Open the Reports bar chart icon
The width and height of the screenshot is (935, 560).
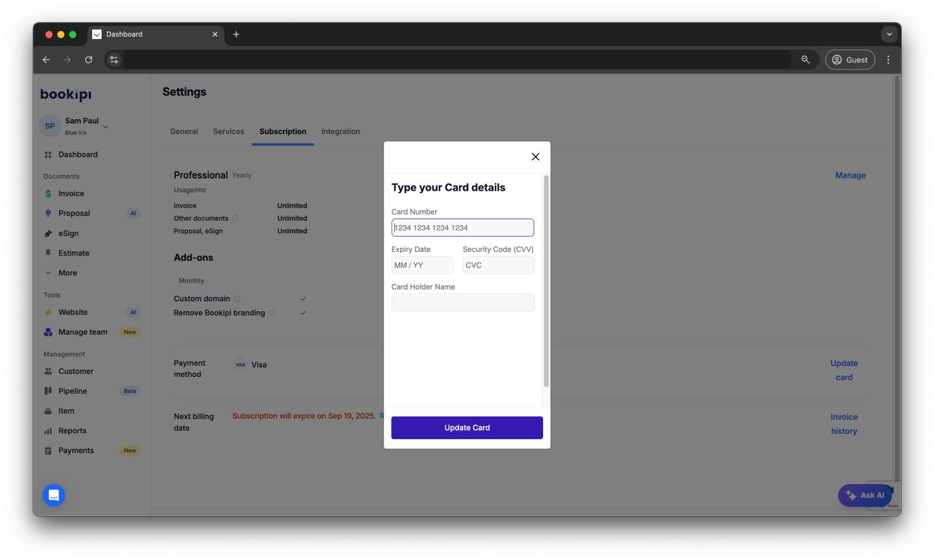48,430
